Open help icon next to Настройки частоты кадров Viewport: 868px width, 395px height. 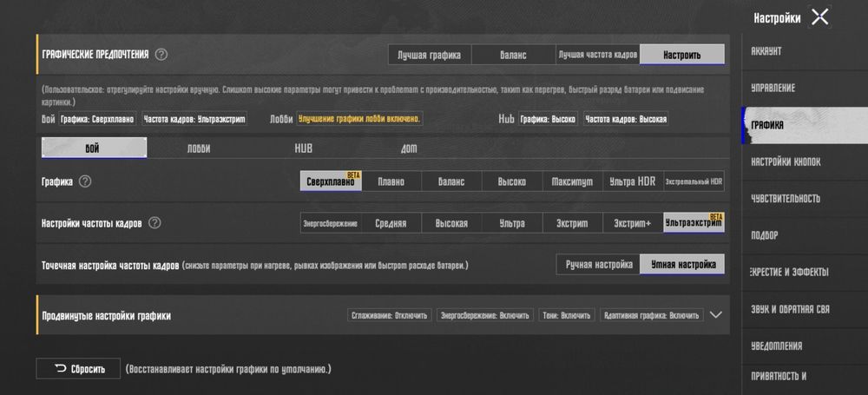click(155, 223)
